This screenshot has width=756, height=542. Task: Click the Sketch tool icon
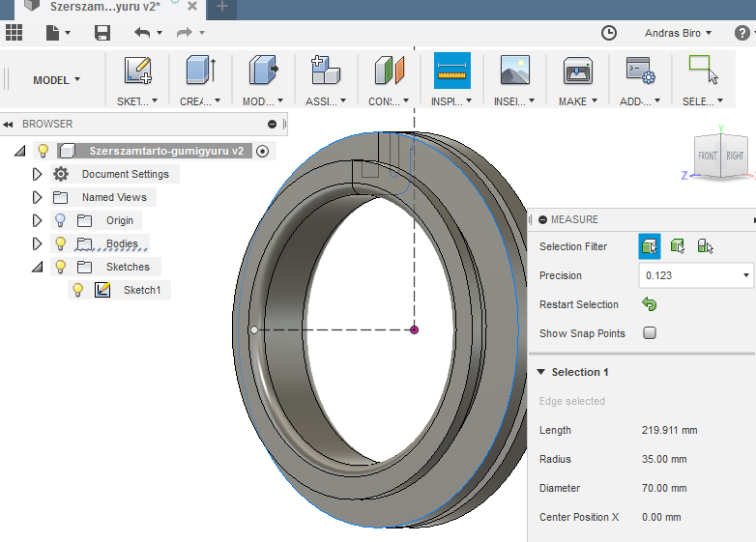click(x=138, y=71)
